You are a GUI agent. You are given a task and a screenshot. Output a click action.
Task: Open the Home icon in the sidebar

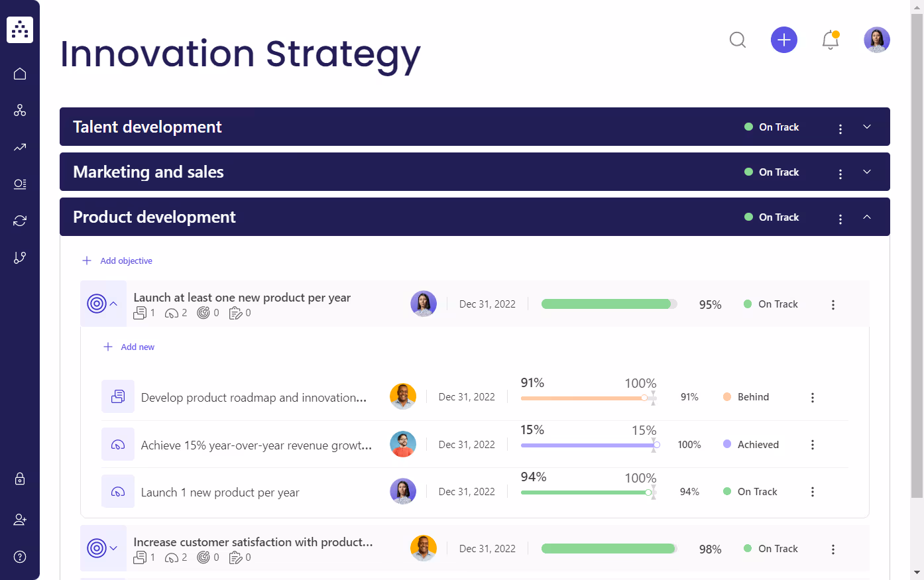coord(19,73)
